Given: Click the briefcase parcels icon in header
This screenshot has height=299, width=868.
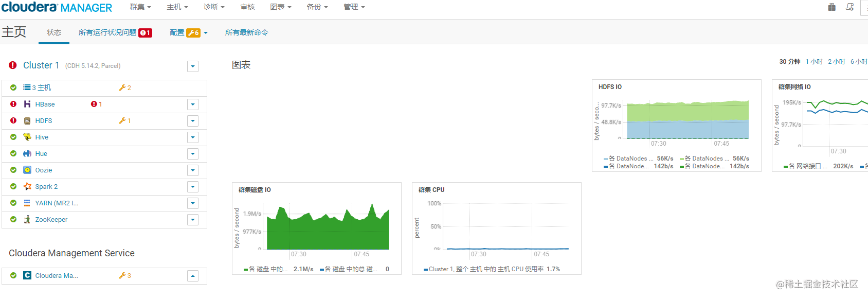Looking at the screenshot, I should [x=831, y=7].
